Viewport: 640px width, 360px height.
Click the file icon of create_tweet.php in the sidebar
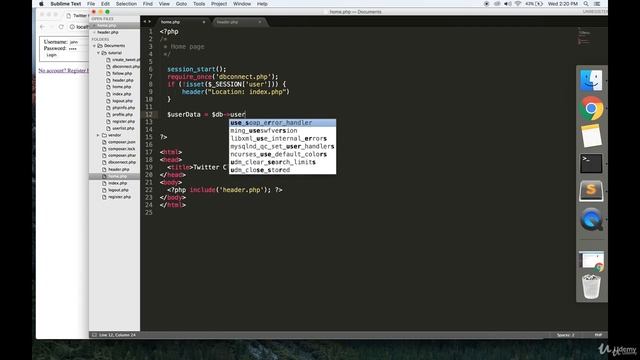pos(108,60)
